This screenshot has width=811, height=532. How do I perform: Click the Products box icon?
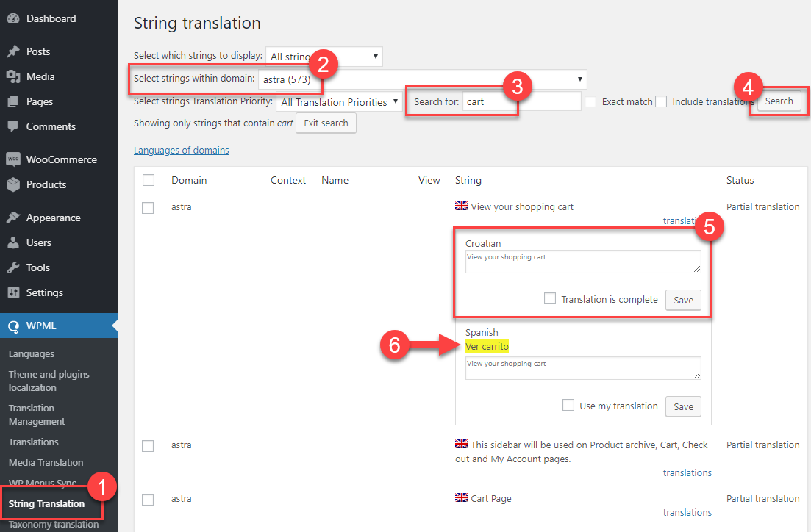(x=13, y=184)
